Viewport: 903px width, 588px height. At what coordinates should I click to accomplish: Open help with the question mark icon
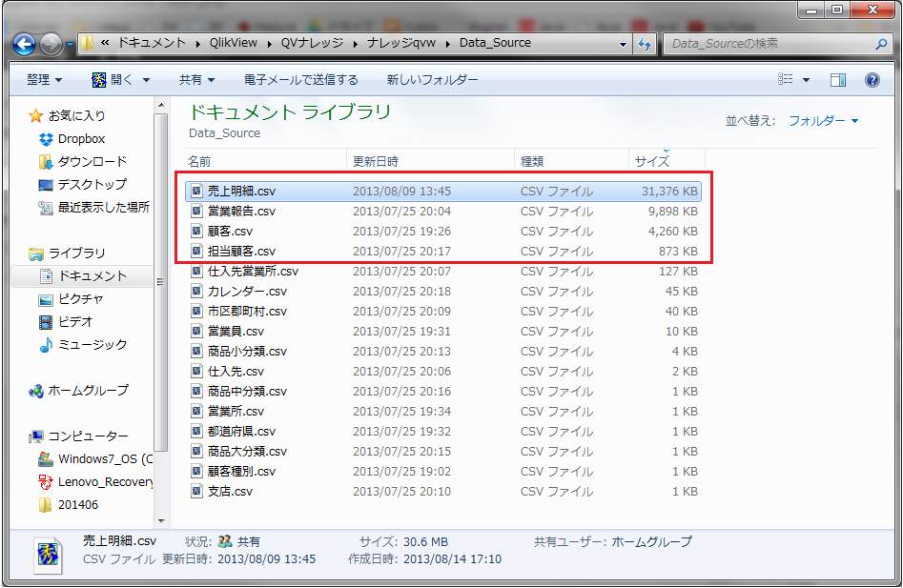[872, 80]
